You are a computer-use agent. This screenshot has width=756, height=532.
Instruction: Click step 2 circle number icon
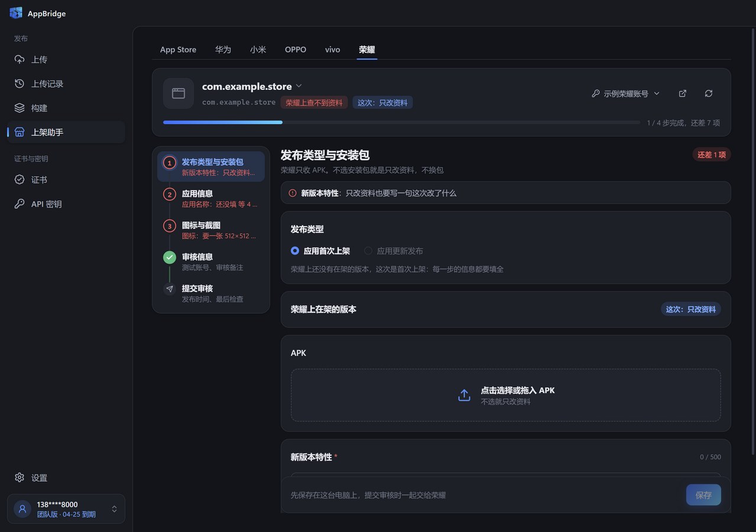(x=170, y=194)
